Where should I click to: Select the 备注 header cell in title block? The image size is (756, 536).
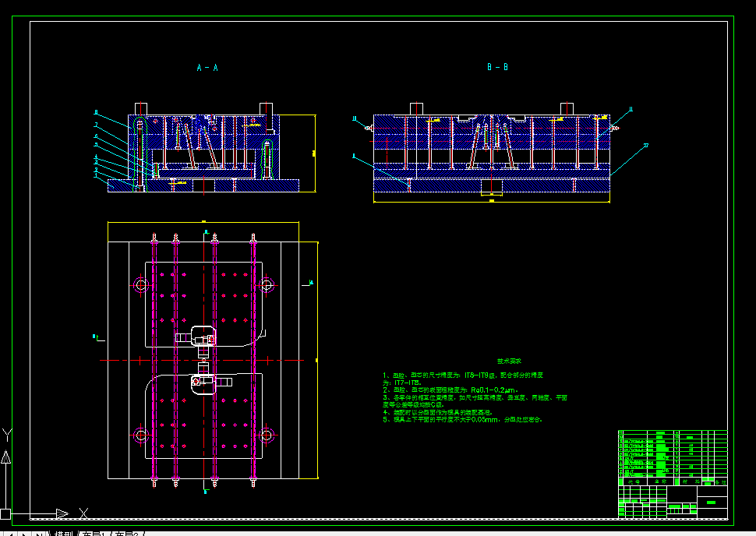point(720,482)
